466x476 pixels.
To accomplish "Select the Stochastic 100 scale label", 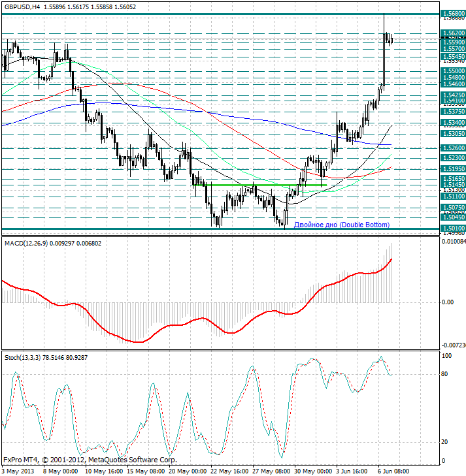I will (x=446, y=355).
